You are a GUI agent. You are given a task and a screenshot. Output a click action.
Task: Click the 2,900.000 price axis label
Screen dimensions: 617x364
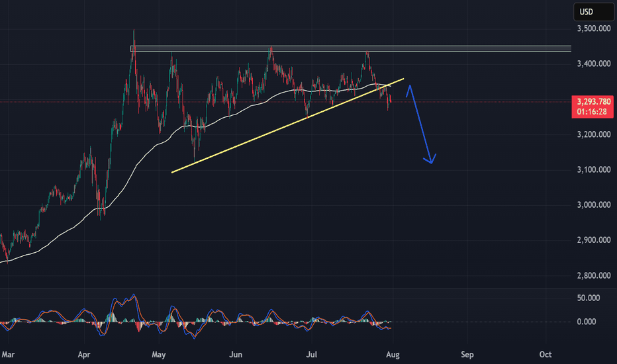coord(594,240)
